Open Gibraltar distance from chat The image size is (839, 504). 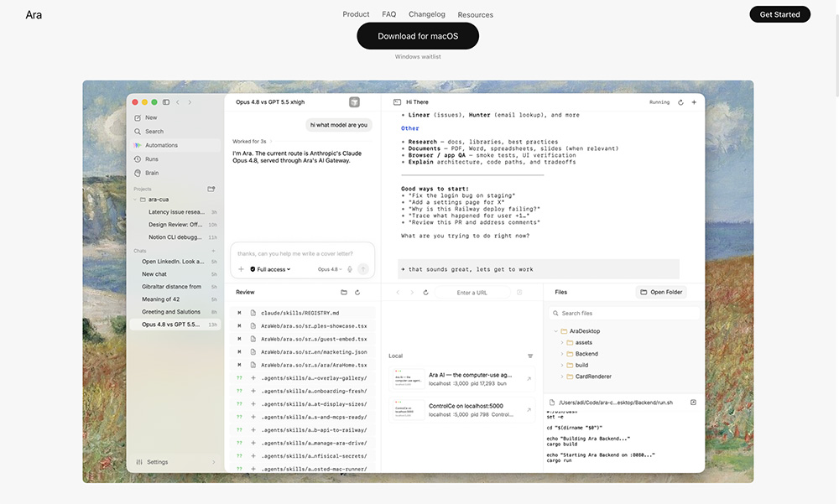pyautogui.click(x=175, y=287)
